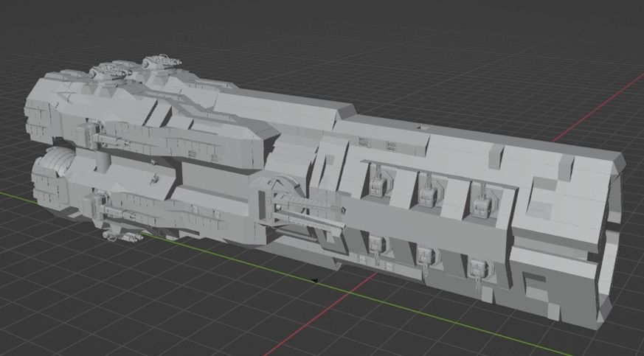Click the rear twin-barrel turret atop the ship
This screenshot has height=356, width=644.
(x=110, y=71)
